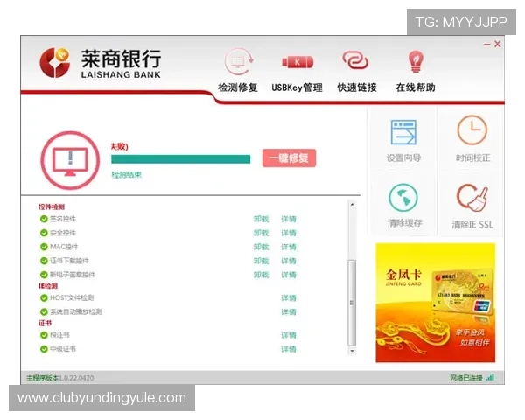Click green check icon beside 系统自动播放检测
Screen dimensions: 525x420
(x=44, y=312)
